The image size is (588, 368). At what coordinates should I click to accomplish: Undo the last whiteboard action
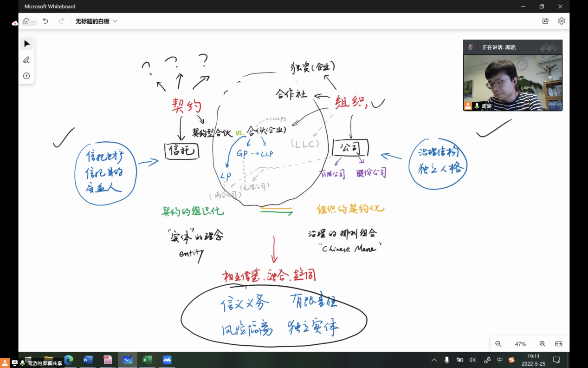pyautogui.click(x=45, y=21)
